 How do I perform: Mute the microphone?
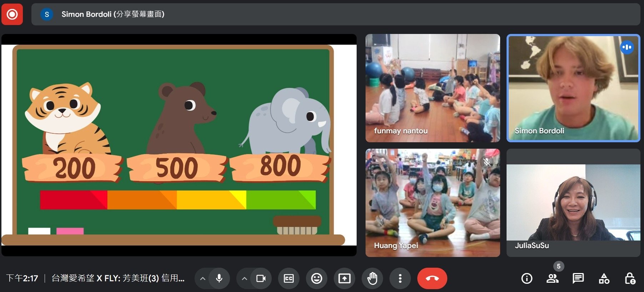tap(219, 278)
